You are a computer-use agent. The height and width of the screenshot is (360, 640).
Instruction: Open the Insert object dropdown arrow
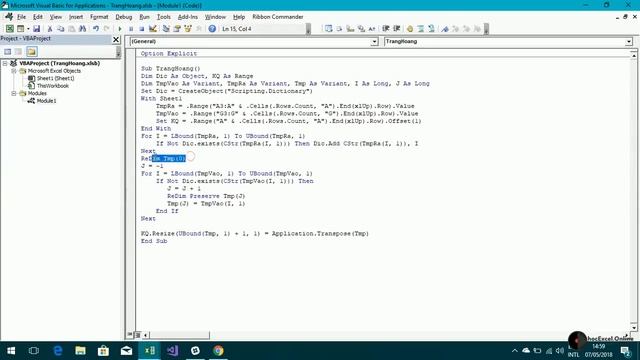click(28, 29)
